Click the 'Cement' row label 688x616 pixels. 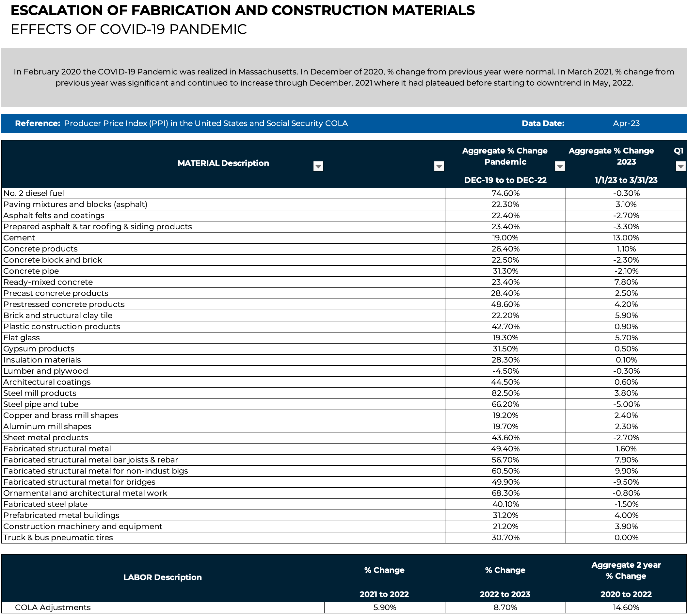(x=19, y=237)
